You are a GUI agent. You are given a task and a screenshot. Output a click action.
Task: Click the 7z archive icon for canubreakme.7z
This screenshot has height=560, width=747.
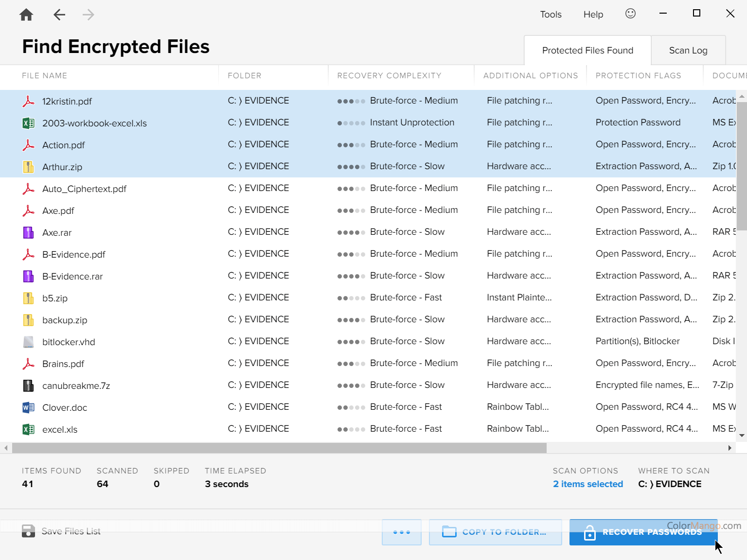(29, 385)
